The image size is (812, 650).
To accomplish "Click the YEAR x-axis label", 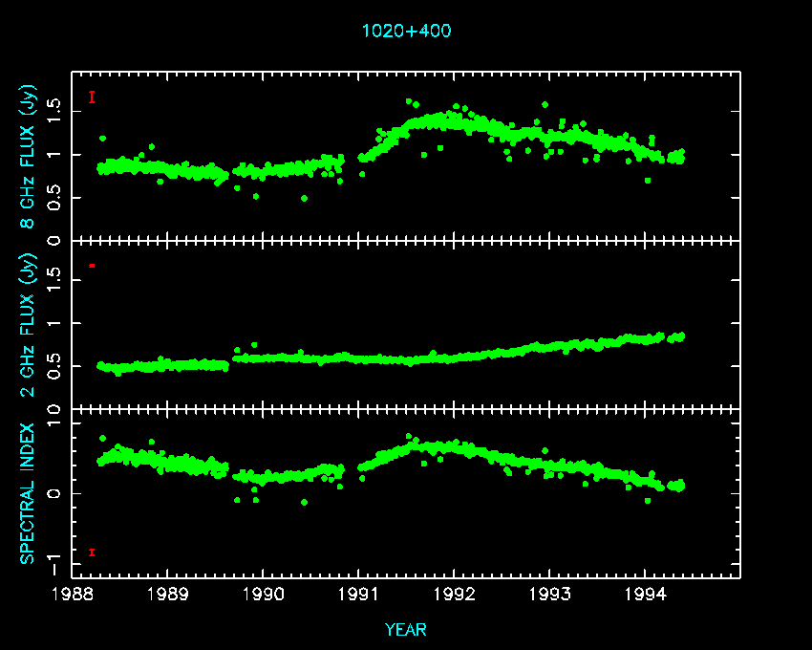I will (406, 629).
